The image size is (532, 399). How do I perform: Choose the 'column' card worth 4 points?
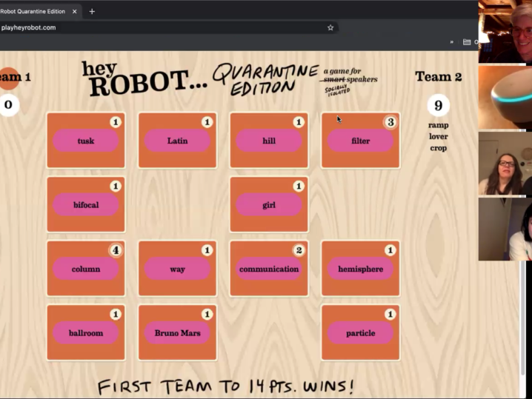point(86,269)
